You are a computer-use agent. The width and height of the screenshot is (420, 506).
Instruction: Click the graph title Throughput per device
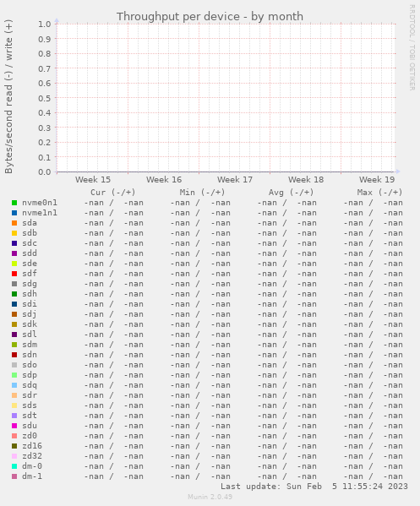point(210,16)
